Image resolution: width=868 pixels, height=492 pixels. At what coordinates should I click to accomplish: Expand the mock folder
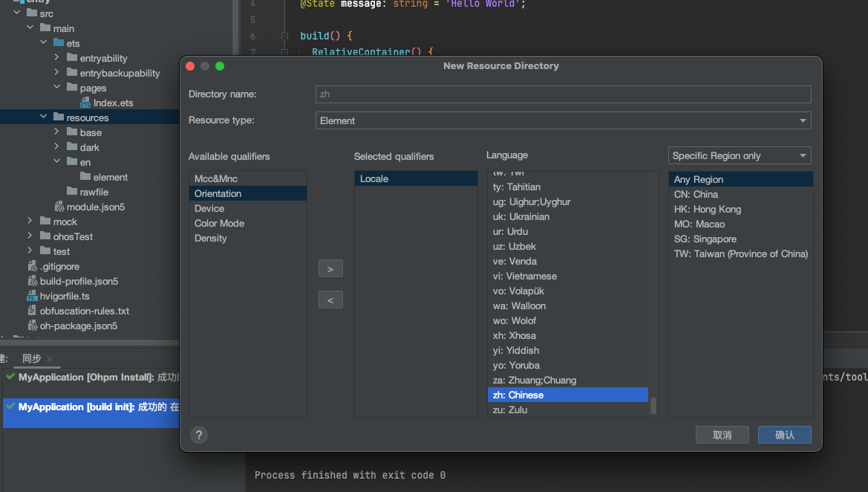pyautogui.click(x=30, y=221)
